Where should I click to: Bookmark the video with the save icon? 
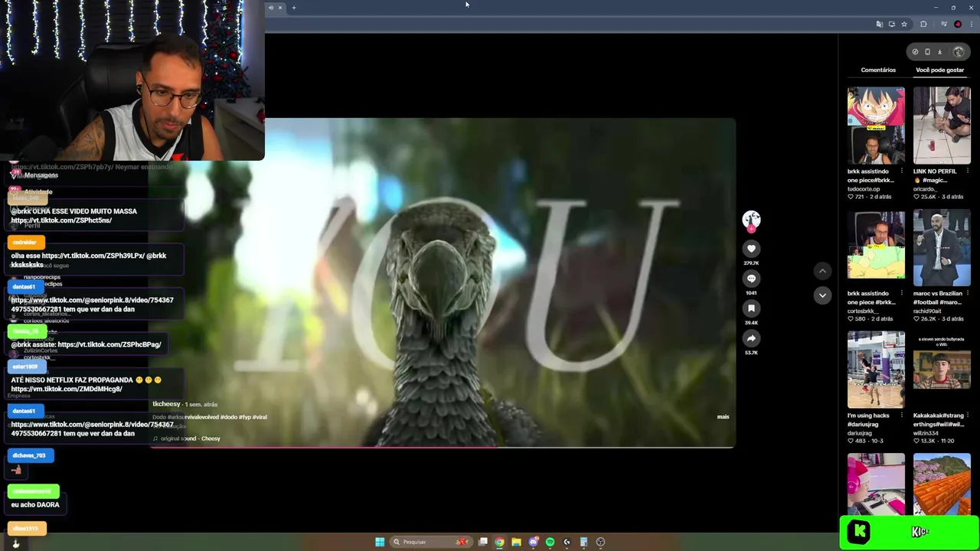pos(751,308)
